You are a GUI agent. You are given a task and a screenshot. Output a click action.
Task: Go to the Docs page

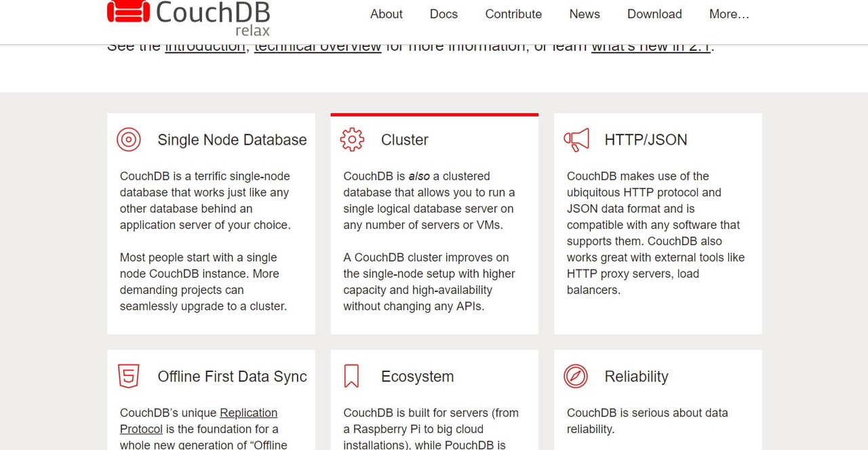point(443,14)
